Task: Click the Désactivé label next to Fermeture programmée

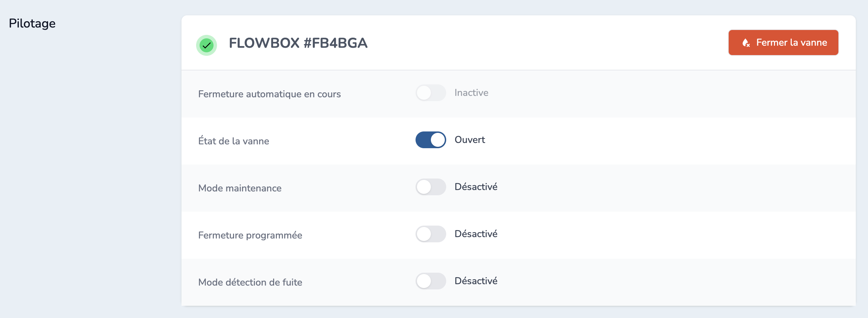Action: click(x=476, y=234)
